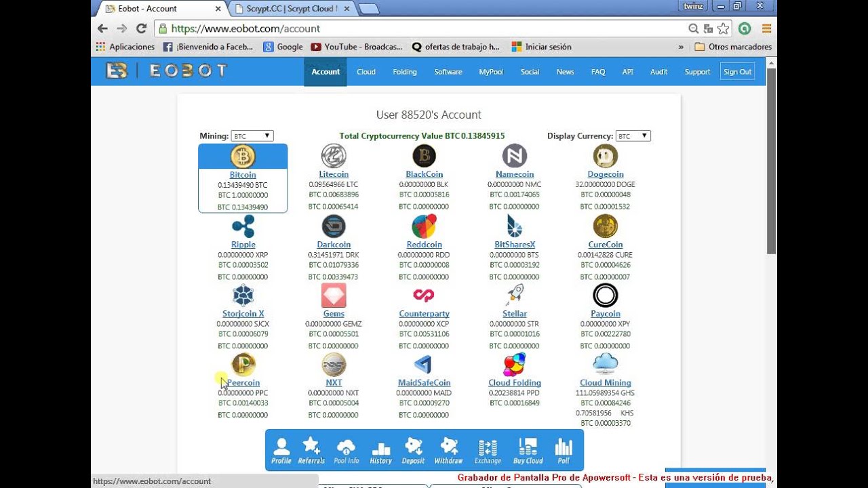Open Withdraw from bottom toolbar
The height and width of the screenshot is (488, 868).
tap(448, 451)
